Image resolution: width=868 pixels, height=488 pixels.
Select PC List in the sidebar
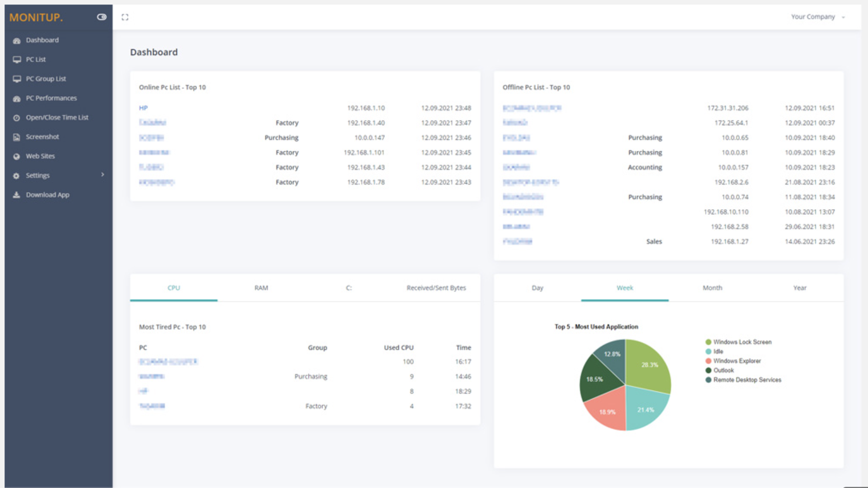tap(36, 59)
